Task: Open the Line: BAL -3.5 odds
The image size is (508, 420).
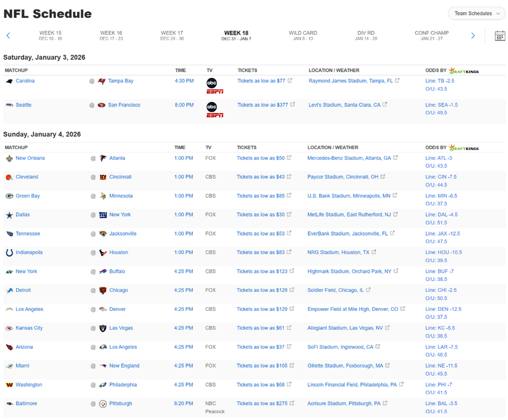Action: (x=441, y=404)
